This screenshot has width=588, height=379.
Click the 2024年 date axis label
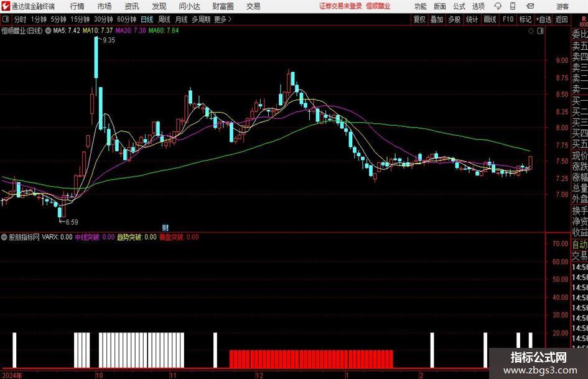[x=12, y=375]
